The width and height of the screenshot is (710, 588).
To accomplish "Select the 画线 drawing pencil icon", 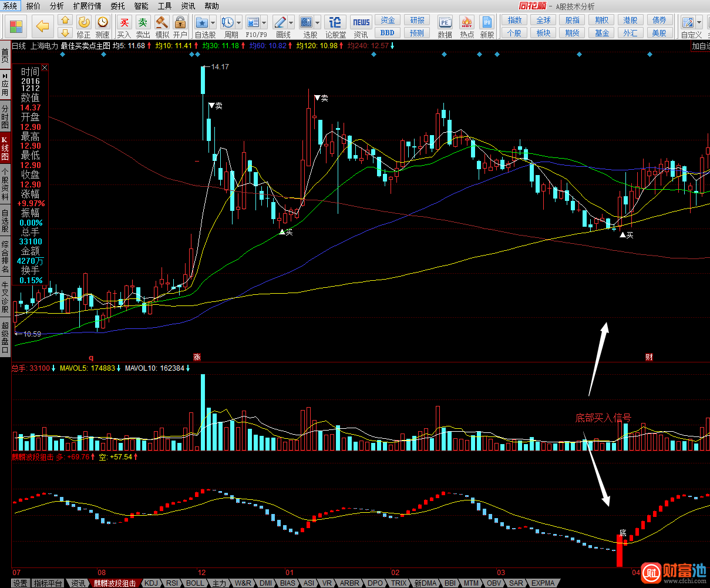I will coord(281,22).
